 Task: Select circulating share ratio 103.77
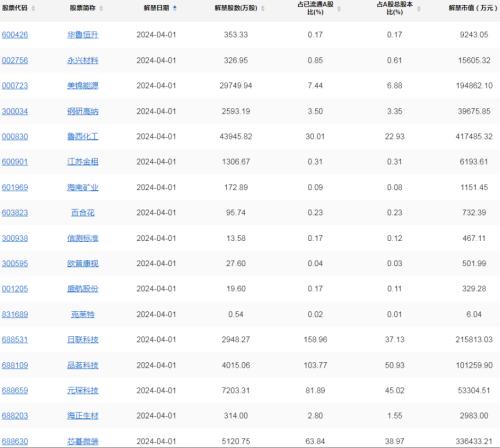tap(315, 365)
